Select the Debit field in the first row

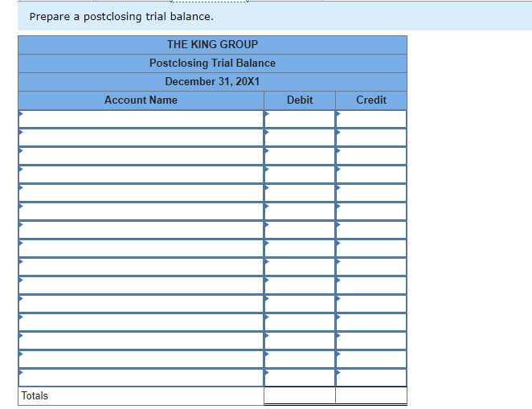[x=300, y=119]
